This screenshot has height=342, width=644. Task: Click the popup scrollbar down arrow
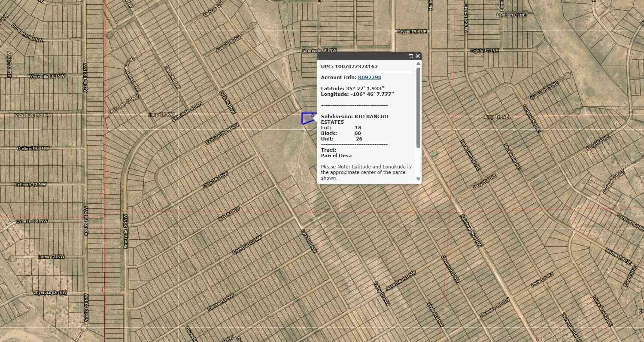[418, 179]
